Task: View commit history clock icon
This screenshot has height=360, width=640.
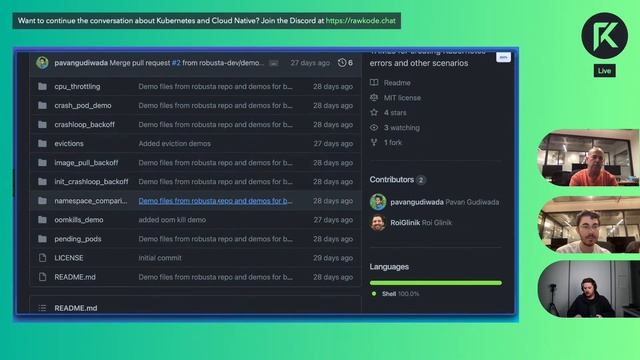Action: pyautogui.click(x=342, y=62)
